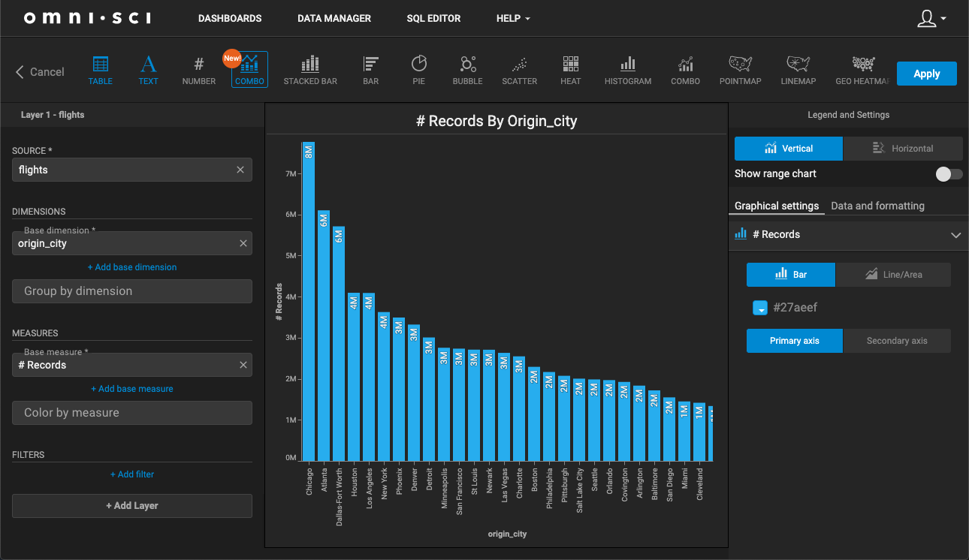Viewport: 969px width, 560px height.
Task: Click the Houston bar in the chart
Action: click(354, 377)
